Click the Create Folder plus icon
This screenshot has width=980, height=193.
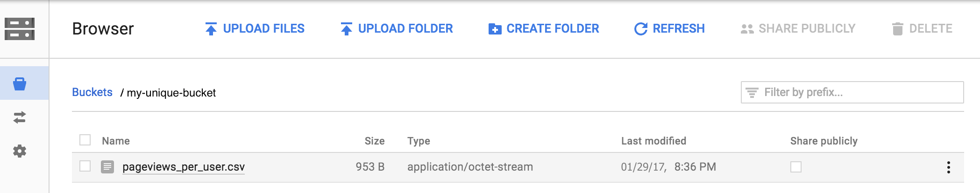pos(495,29)
